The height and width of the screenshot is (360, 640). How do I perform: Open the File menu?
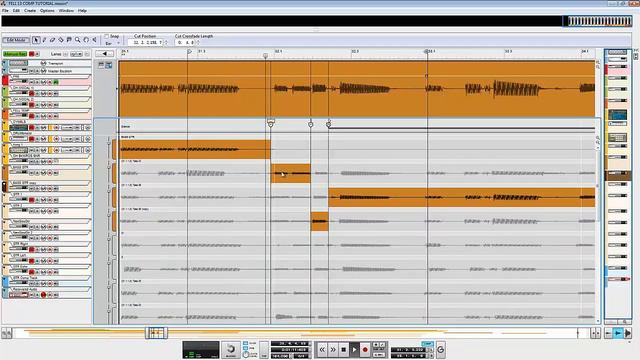coord(5,11)
